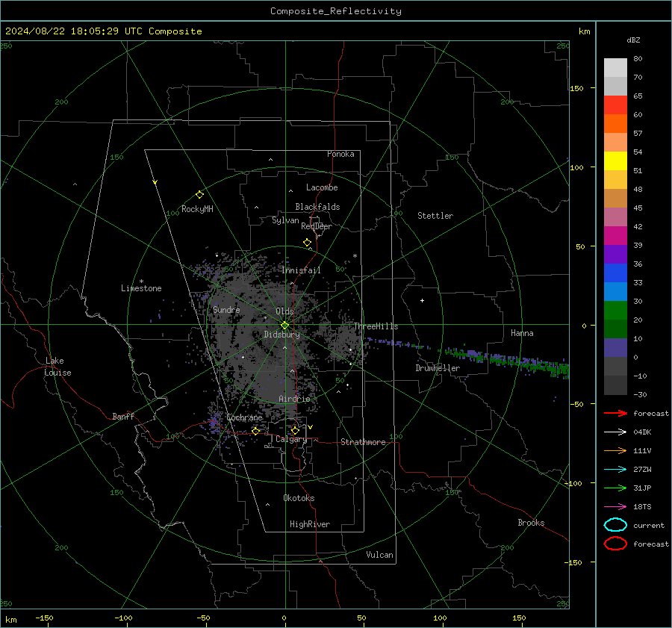Click the Innisfail city label
The image size is (672, 628).
[x=301, y=270]
